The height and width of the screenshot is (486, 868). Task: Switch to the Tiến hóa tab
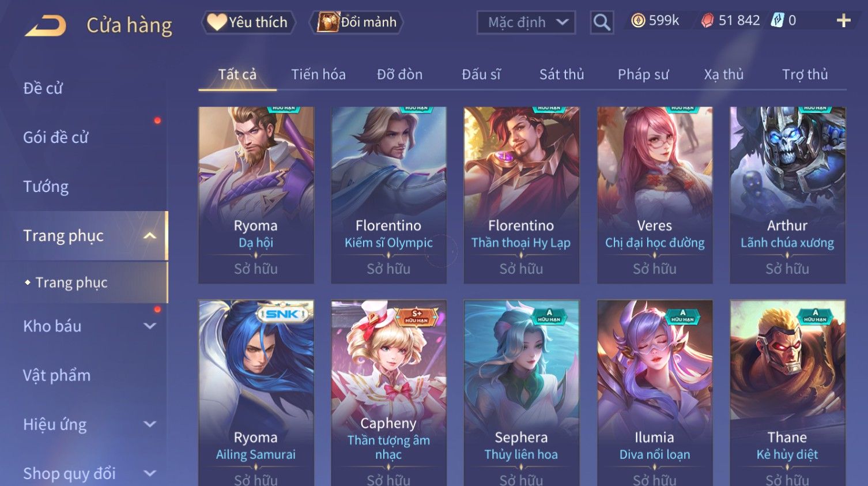[318, 74]
